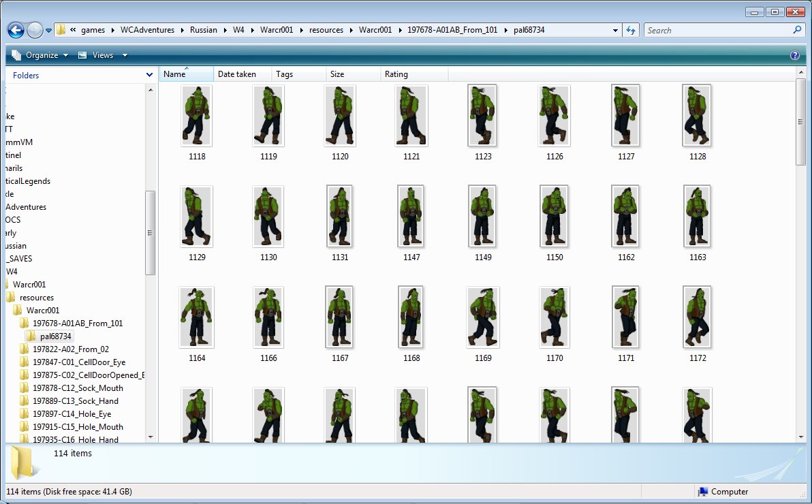Click games in the address breadcrumb
This screenshot has height=504, width=812.
pos(93,30)
